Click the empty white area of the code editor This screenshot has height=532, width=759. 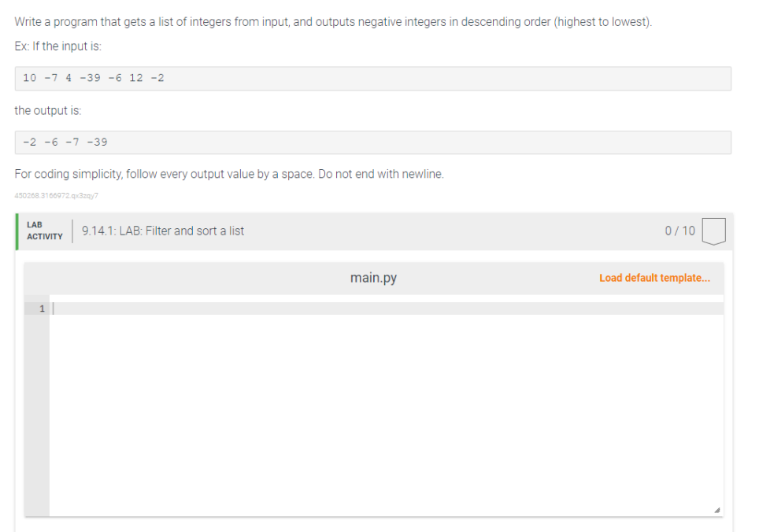(387, 415)
